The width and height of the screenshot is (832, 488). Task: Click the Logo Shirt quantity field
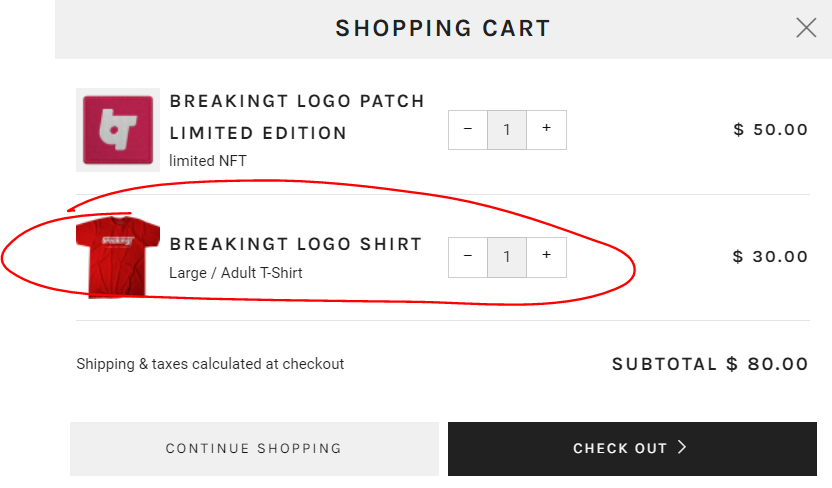(507, 257)
